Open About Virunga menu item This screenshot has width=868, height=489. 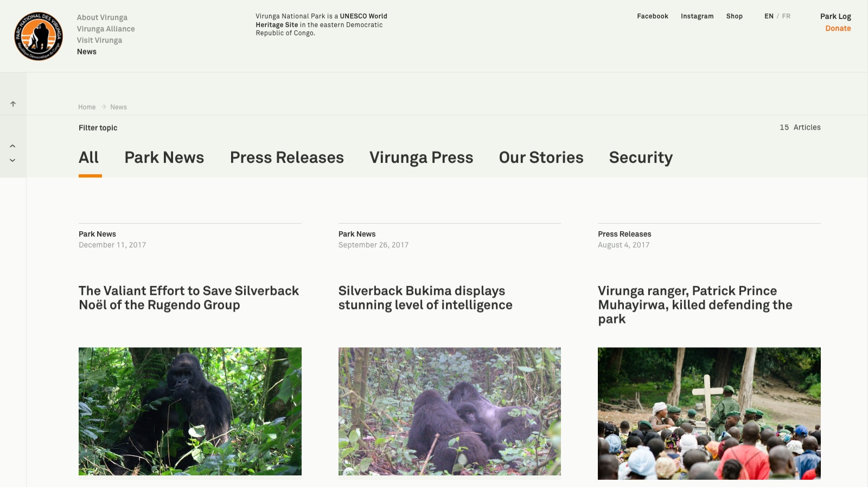(102, 17)
